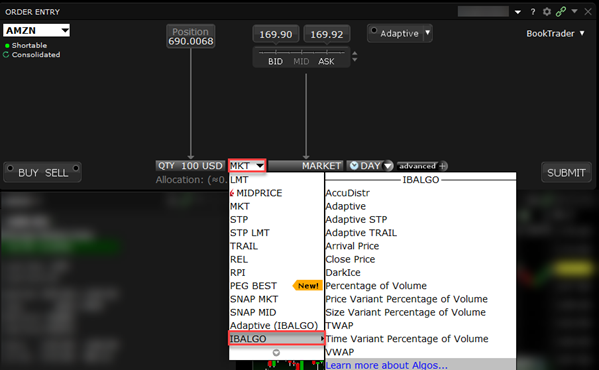Click the 169.92 ask price button
The image size is (599, 370).
coord(327,34)
